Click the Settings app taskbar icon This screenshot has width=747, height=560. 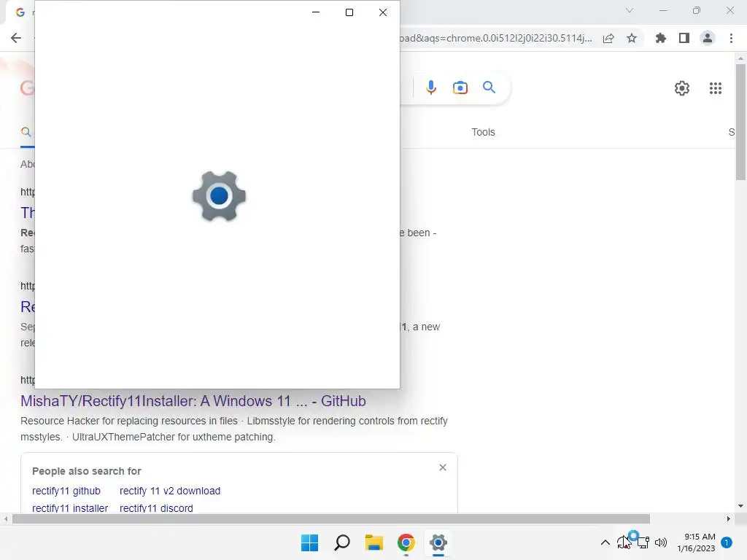click(438, 542)
